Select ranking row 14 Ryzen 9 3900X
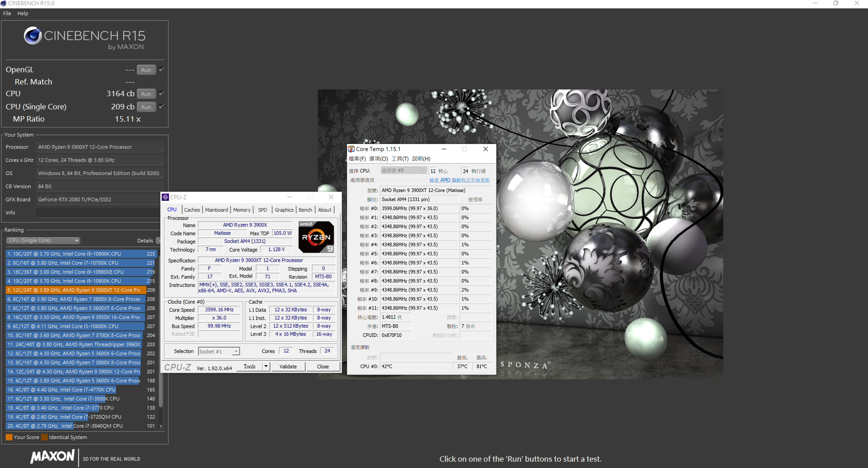 coord(81,372)
